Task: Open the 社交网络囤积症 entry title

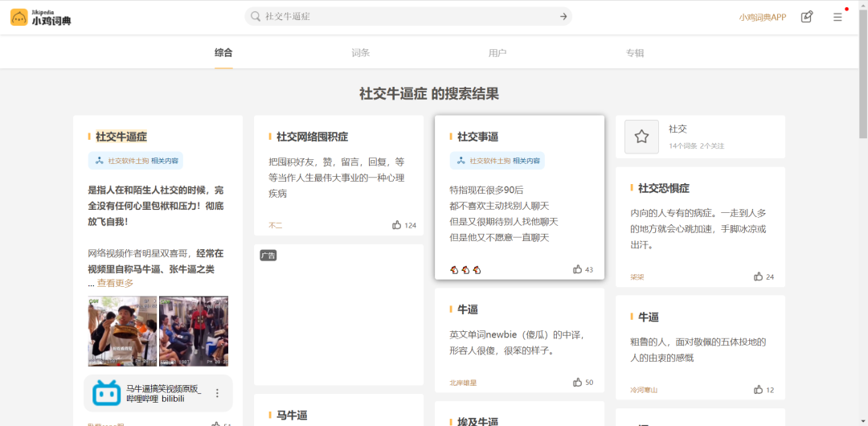Action: [312, 137]
